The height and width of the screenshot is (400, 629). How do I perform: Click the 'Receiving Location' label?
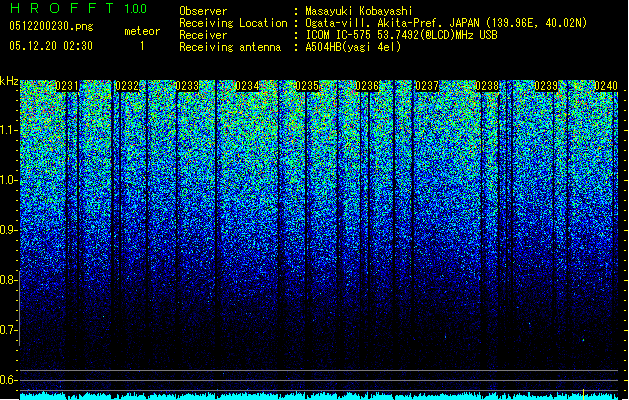point(233,23)
